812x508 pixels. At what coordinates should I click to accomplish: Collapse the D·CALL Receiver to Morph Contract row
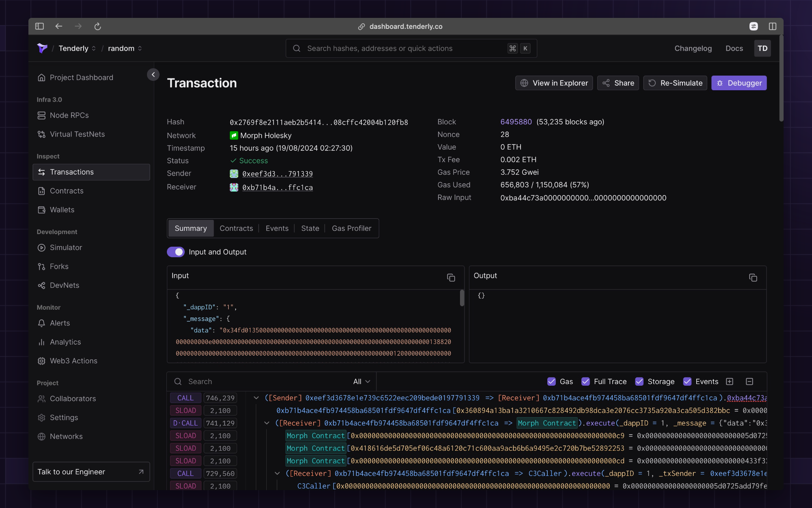coord(267,423)
